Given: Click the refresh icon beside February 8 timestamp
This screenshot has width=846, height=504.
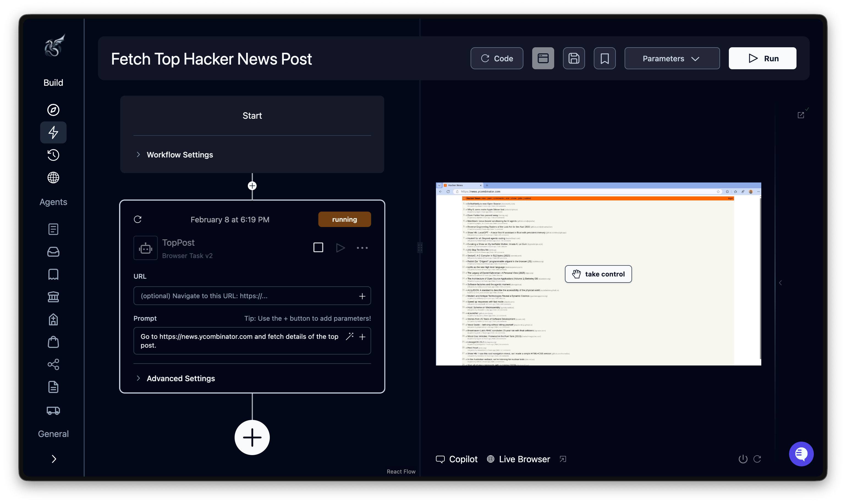Looking at the screenshot, I should pos(138,219).
